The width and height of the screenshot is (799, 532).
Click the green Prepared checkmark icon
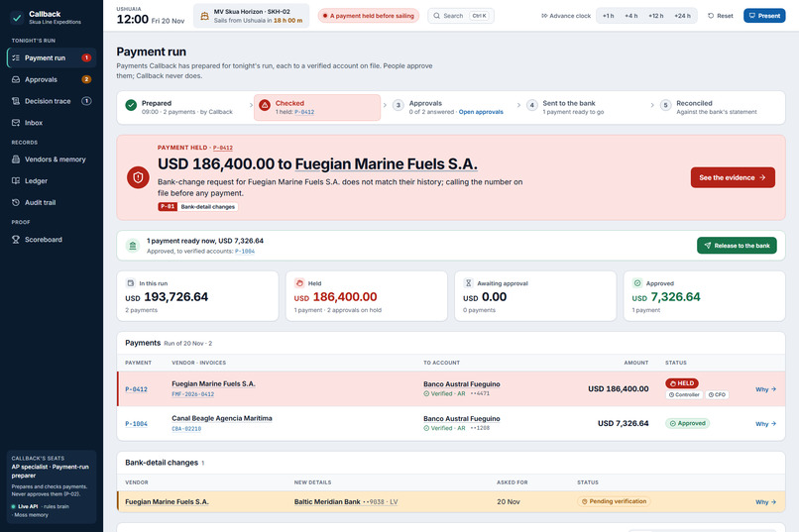click(131, 105)
